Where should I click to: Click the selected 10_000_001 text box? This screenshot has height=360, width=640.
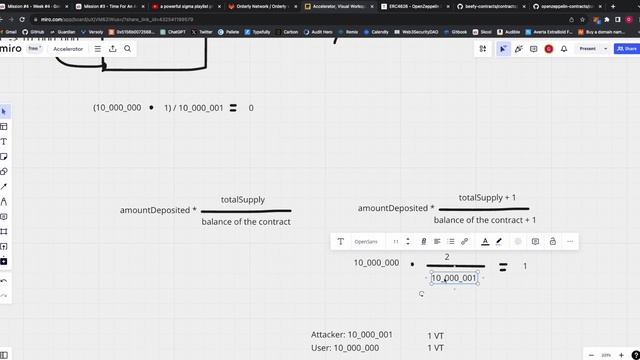454,278
